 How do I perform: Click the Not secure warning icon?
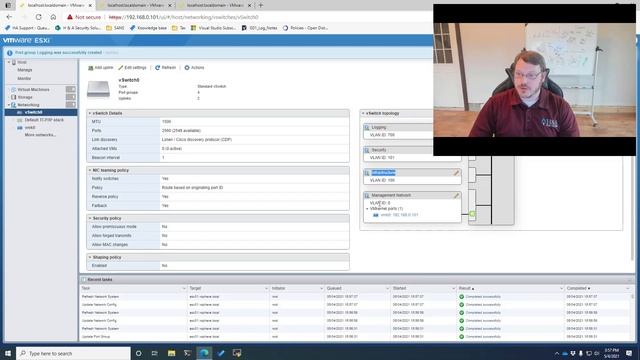(x=70, y=17)
